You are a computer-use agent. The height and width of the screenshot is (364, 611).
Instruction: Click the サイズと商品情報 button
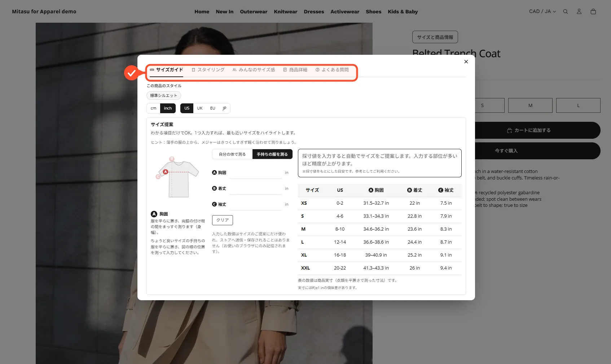point(435,37)
